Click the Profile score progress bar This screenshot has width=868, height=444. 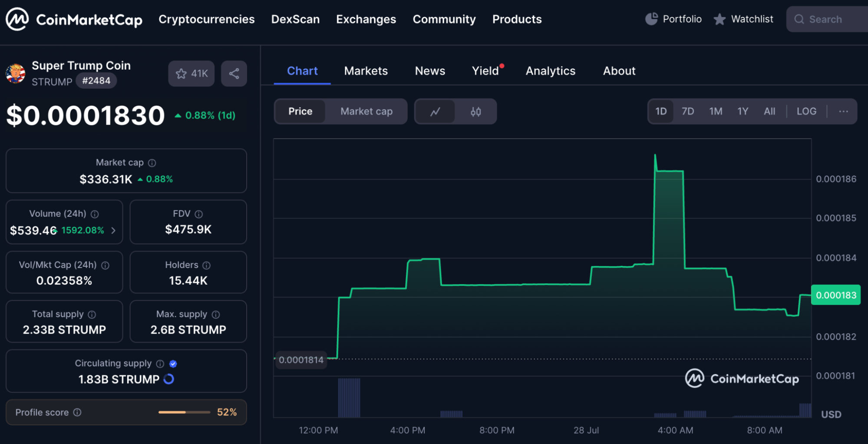pyautogui.click(x=185, y=412)
